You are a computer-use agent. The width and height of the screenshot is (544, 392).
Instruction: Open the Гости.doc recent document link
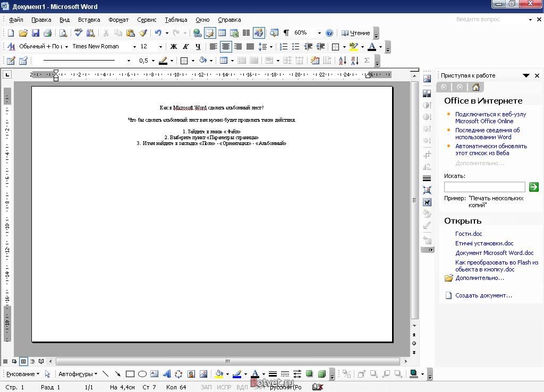pyautogui.click(x=469, y=234)
